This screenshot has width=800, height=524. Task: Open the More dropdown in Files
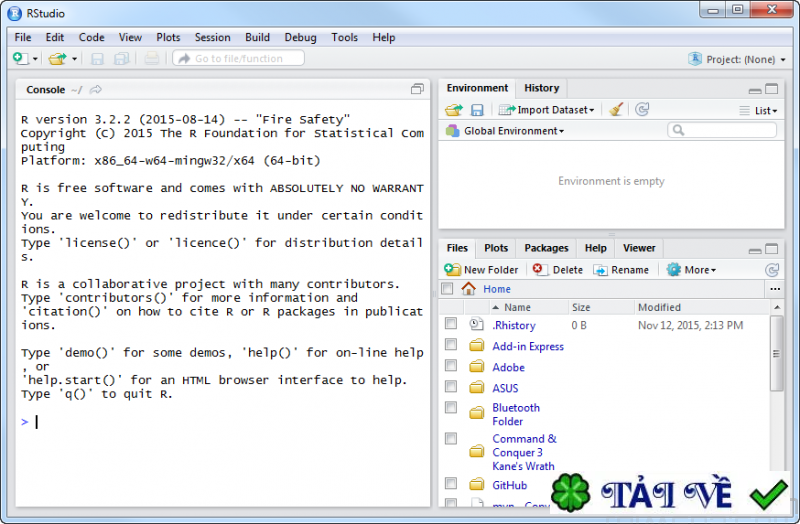click(x=691, y=270)
